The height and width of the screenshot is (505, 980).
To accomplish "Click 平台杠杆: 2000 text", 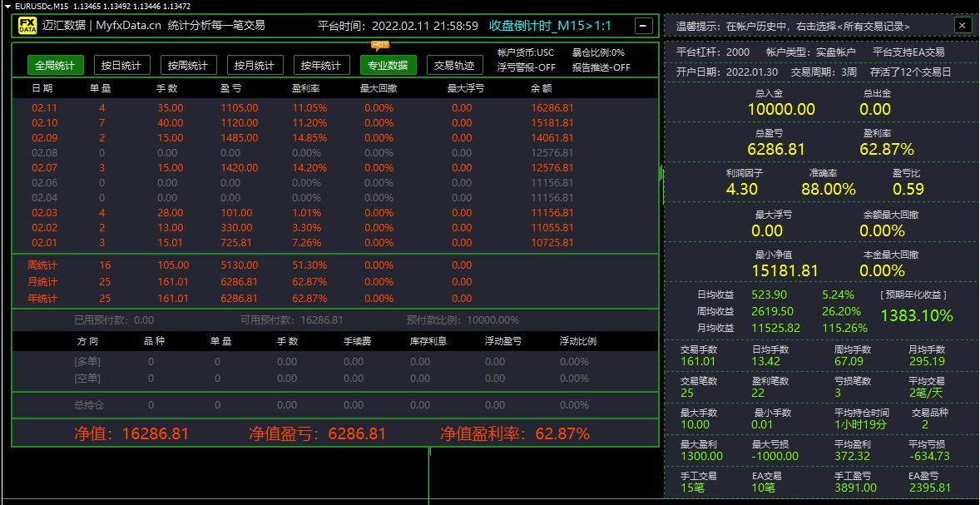I will click(x=713, y=52).
